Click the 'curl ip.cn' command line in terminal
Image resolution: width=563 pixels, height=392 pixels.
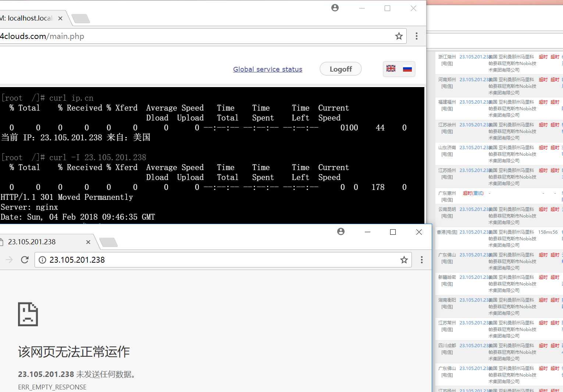click(x=47, y=98)
